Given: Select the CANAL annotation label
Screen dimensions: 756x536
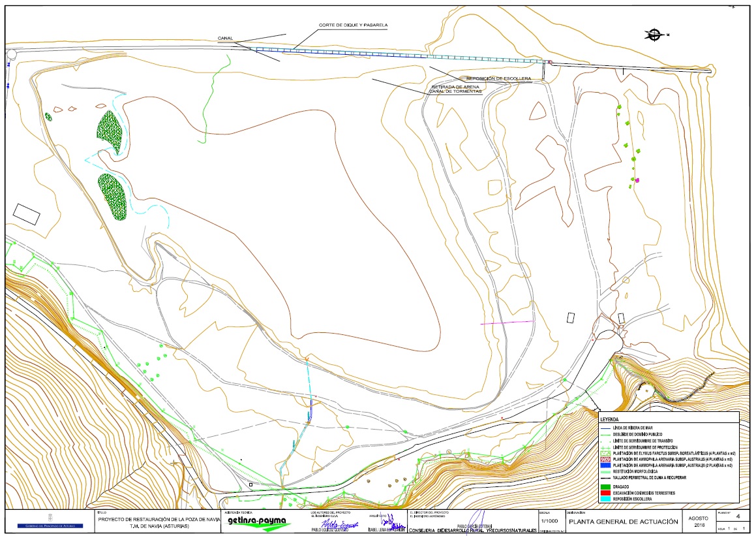Looking at the screenshot, I should [x=225, y=39].
